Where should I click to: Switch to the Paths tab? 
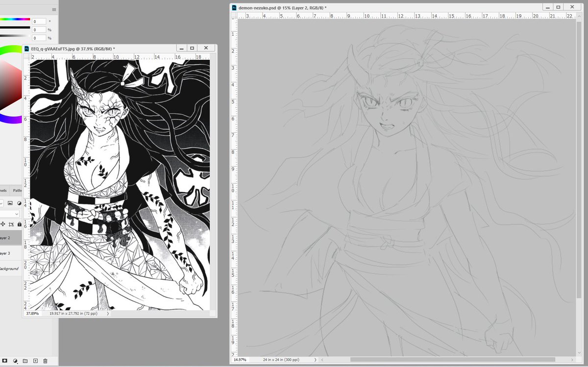pyautogui.click(x=17, y=190)
